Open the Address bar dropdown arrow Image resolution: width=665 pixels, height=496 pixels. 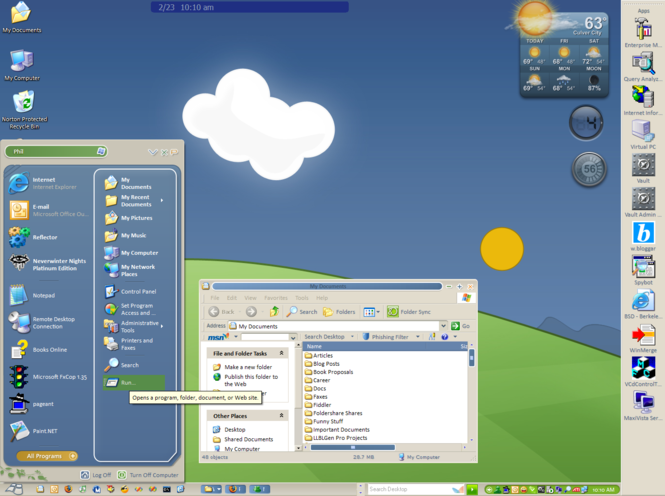[443, 326]
